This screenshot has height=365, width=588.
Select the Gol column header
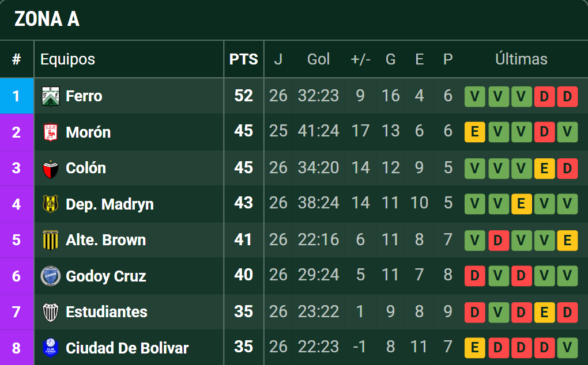318,59
